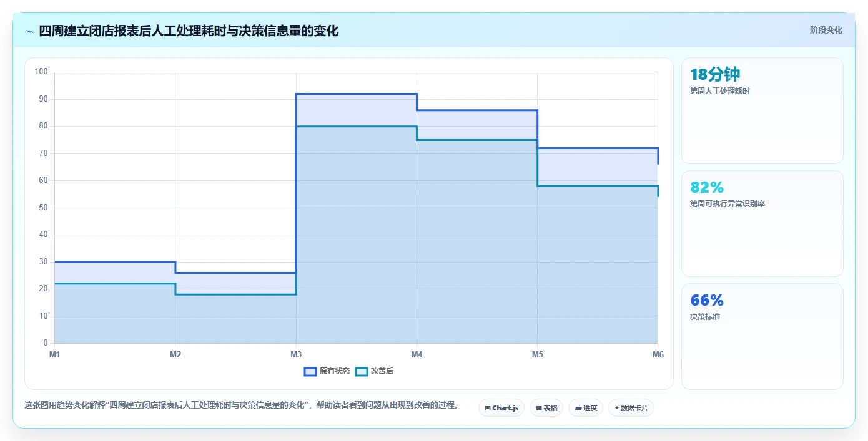
Task: Click the teal 改善后 step line at value 80
Action: (x=356, y=126)
